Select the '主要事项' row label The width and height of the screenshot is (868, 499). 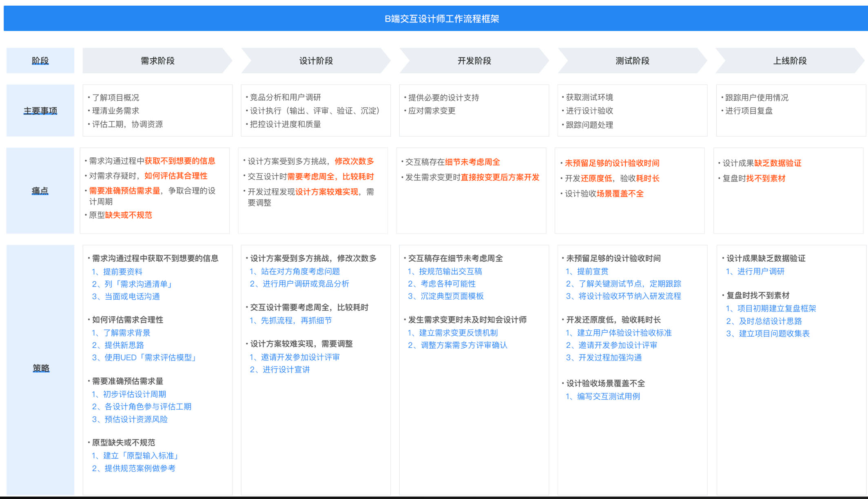point(40,110)
